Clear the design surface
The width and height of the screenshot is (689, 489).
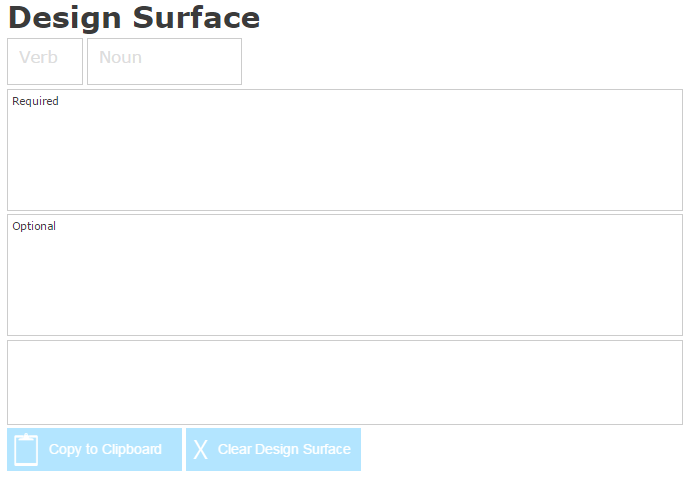click(273, 449)
